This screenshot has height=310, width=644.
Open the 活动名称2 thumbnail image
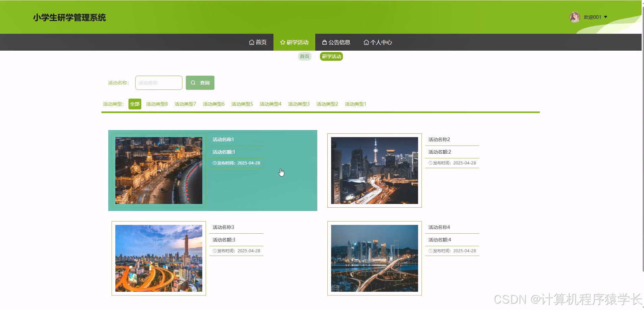[x=375, y=171]
